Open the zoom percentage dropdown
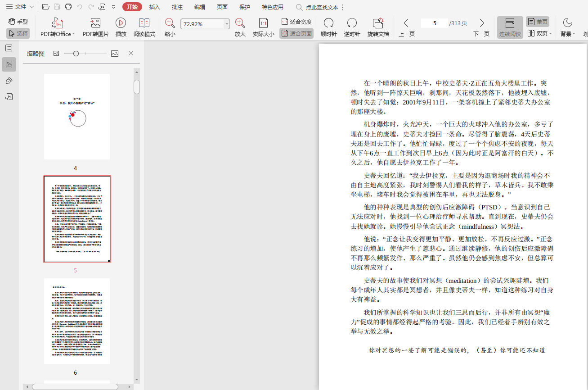 (227, 24)
